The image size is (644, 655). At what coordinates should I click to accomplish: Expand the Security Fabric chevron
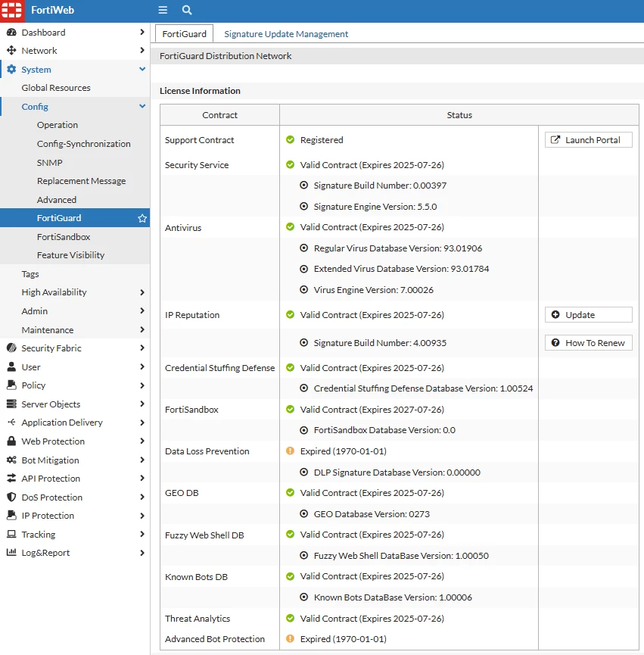pos(142,348)
